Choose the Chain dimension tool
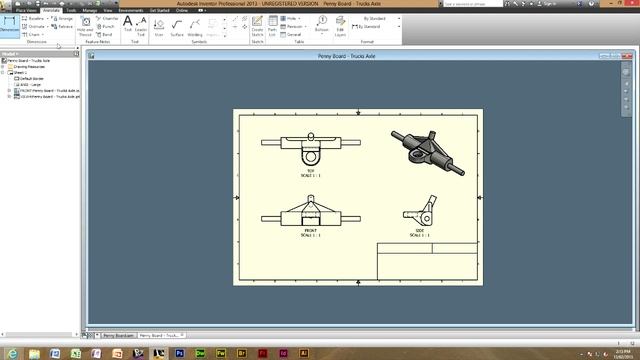640x360 pixels. (x=31, y=35)
